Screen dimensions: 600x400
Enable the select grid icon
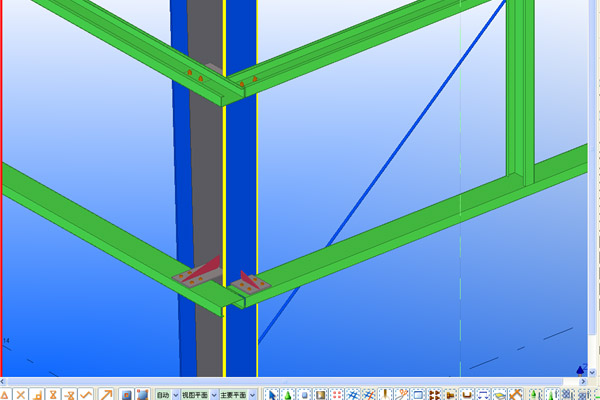[368, 394]
